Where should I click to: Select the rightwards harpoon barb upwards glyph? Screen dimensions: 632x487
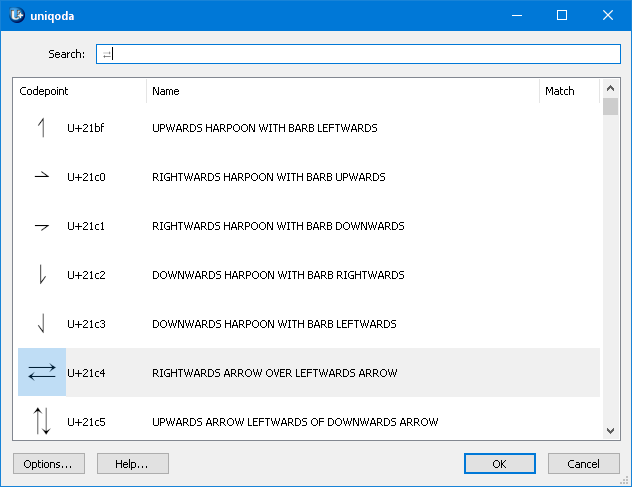42,177
